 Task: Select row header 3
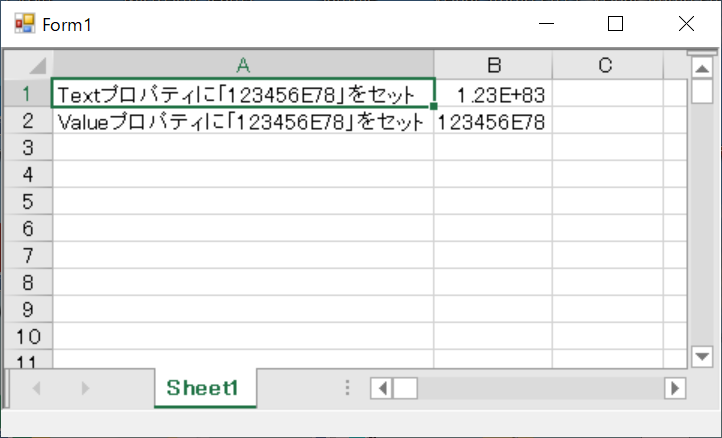tap(28, 147)
